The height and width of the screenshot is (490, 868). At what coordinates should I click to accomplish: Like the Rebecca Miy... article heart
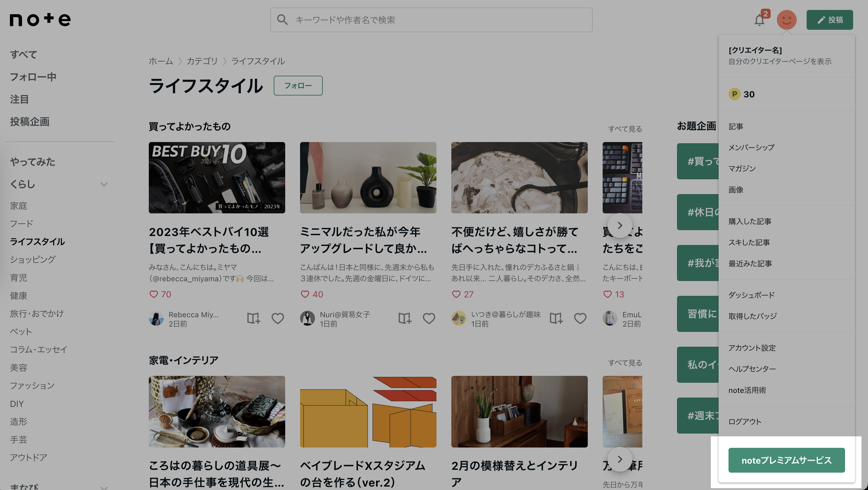coord(278,318)
